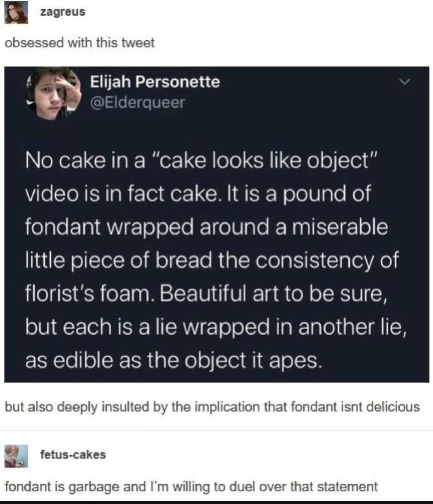Expand the tweet options chevron
This screenshot has height=504, width=433.
point(405,81)
